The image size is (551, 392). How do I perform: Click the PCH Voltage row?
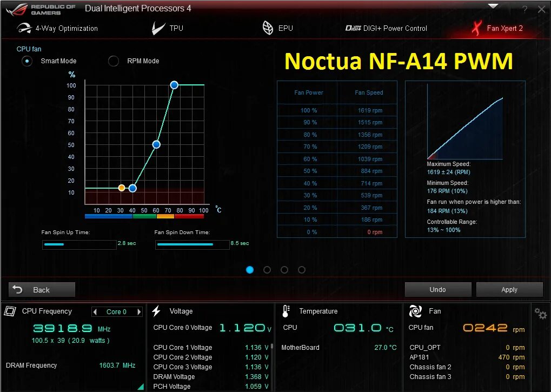pos(211,387)
